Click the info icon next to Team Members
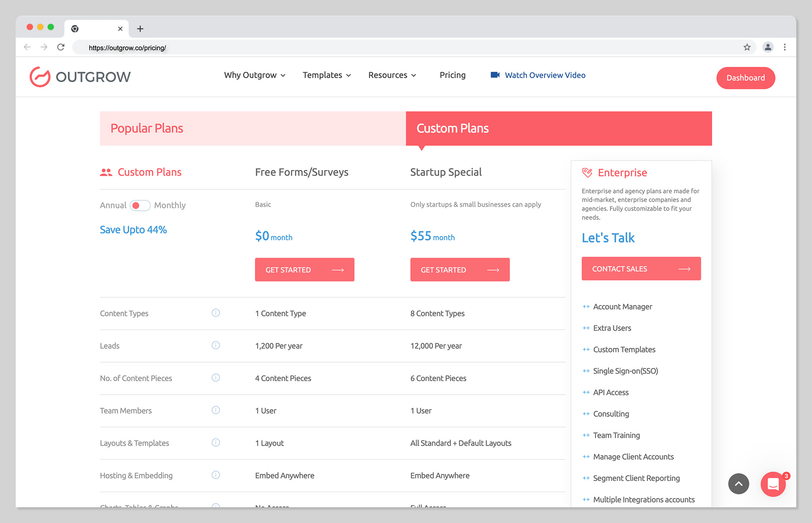This screenshot has height=523, width=812. tap(216, 410)
